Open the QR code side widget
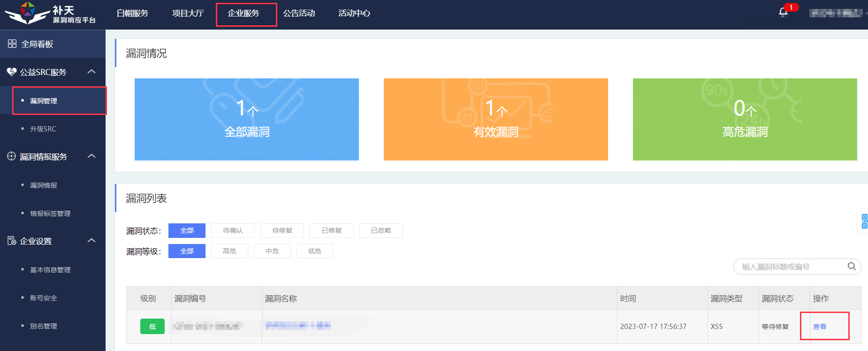868x351 pixels. point(864,221)
